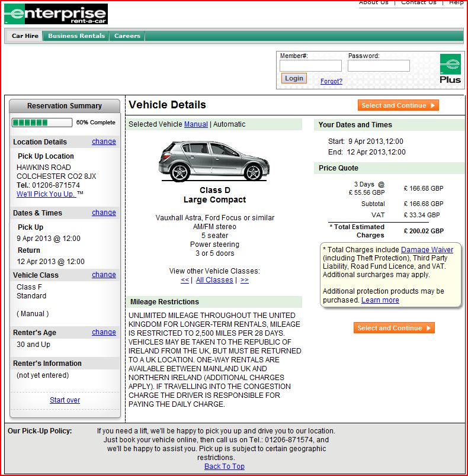Click the (not yet entered) renter info
Viewport: 468px width, 476px height.
43,375
